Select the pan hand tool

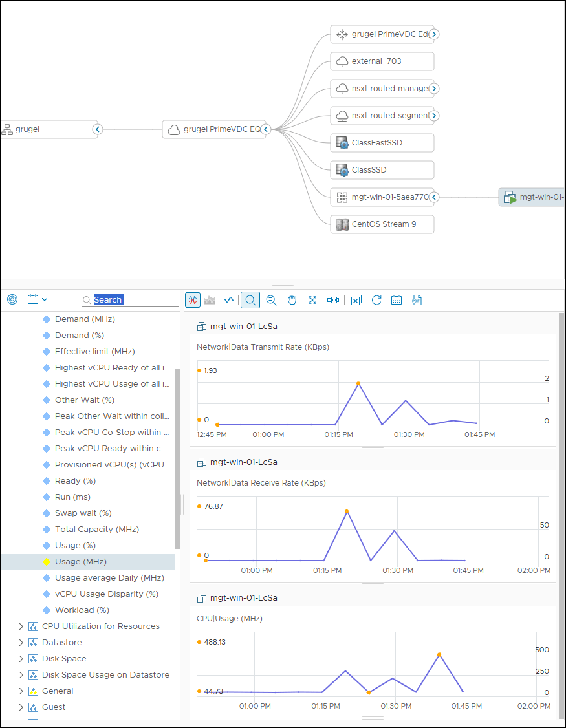[292, 300]
